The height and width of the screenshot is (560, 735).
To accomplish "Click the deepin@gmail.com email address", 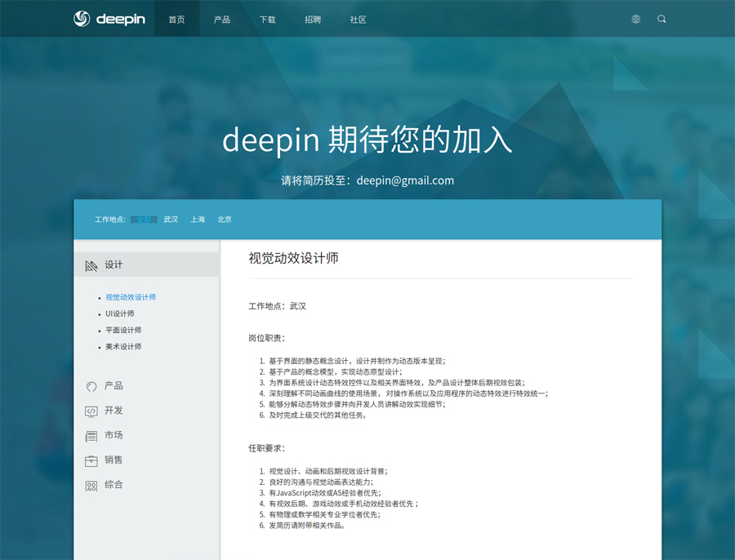I will [x=405, y=180].
